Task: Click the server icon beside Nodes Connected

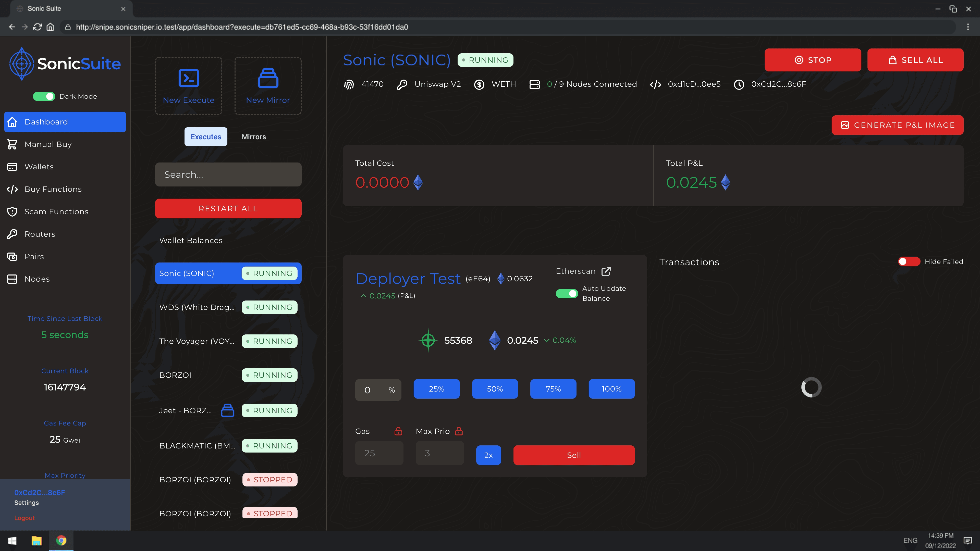Action: (534, 84)
